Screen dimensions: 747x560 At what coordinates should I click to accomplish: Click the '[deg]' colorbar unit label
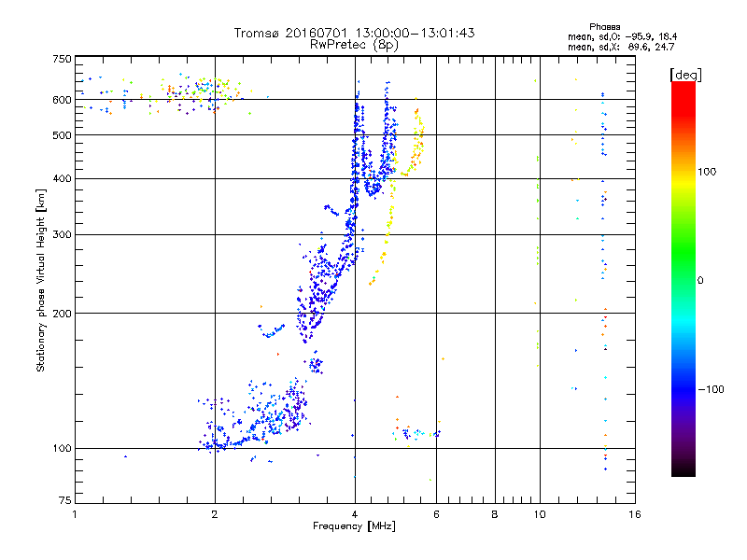(x=685, y=75)
